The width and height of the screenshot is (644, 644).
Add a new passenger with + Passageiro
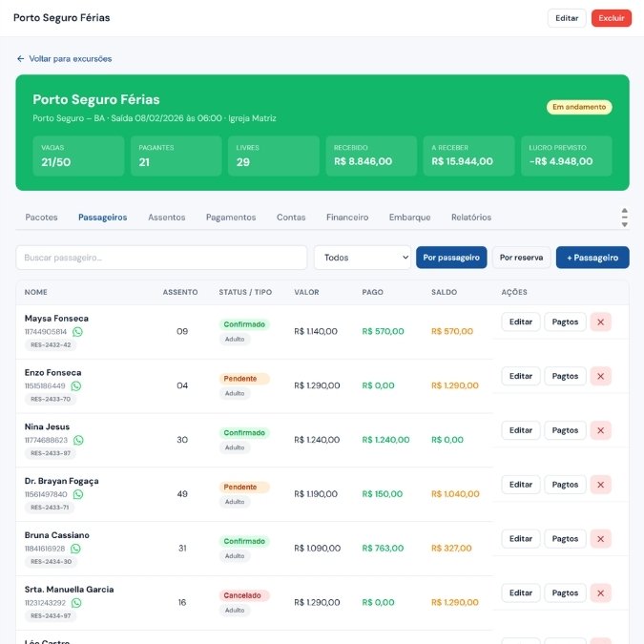592,258
